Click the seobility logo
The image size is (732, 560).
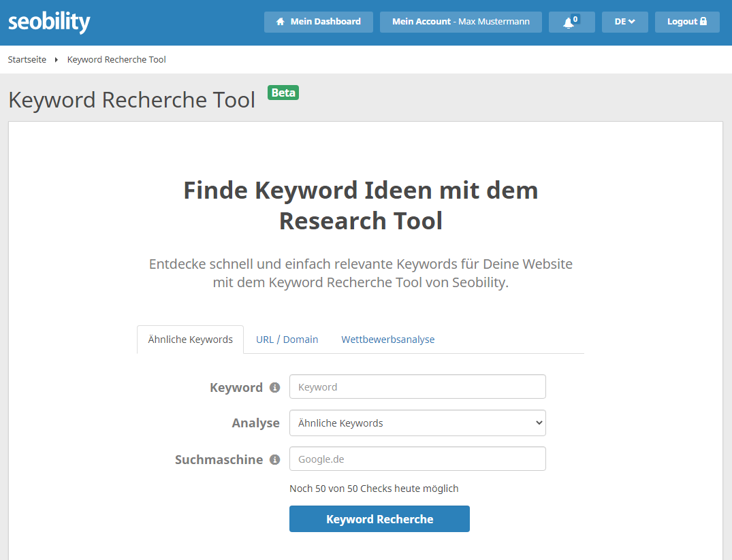(x=48, y=22)
